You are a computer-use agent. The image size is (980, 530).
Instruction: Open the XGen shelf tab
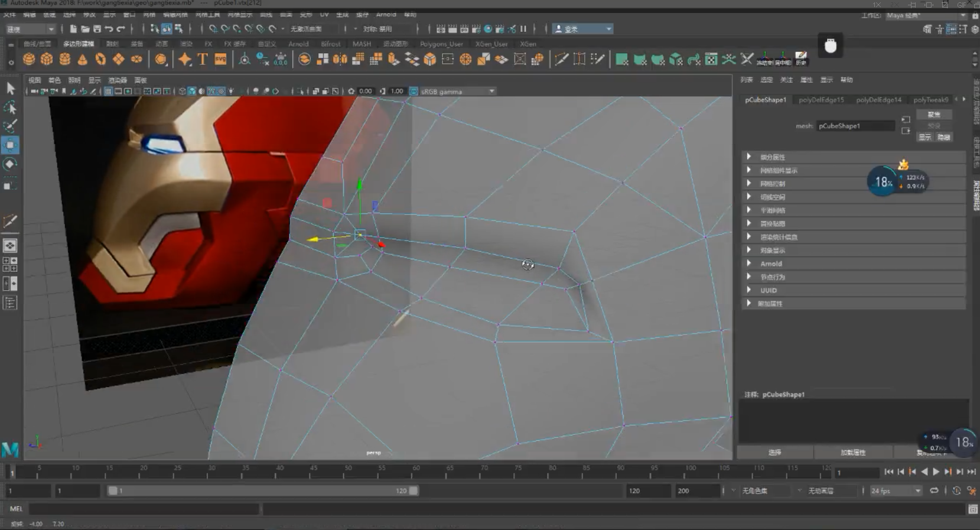click(x=528, y=44)
